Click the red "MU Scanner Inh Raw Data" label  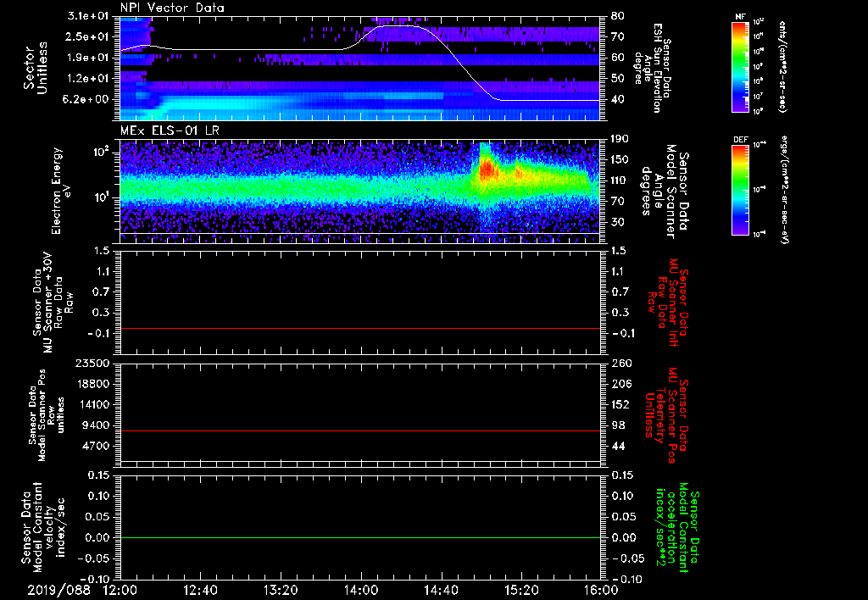[666, 303]
